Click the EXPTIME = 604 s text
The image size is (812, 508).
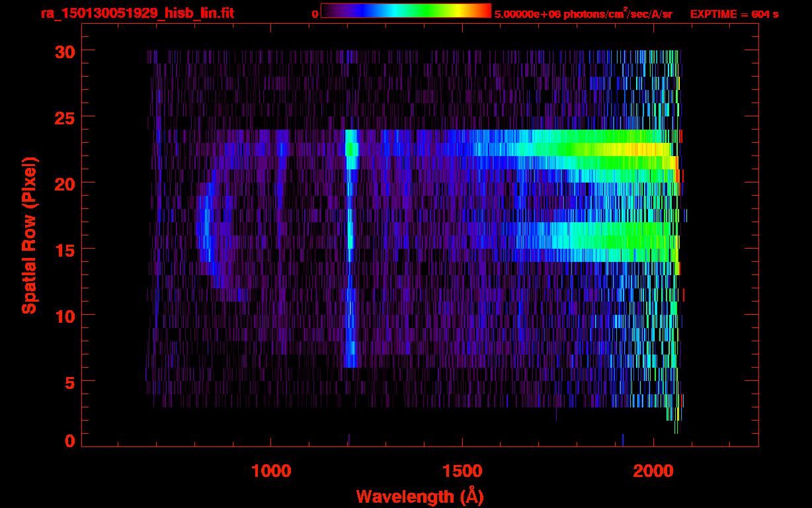(734, 14)
